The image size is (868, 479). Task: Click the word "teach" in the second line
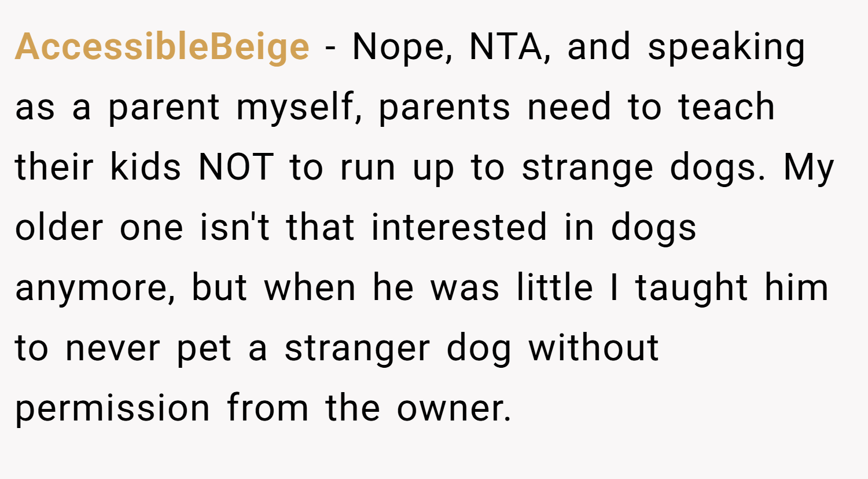(x=726, y=107)
